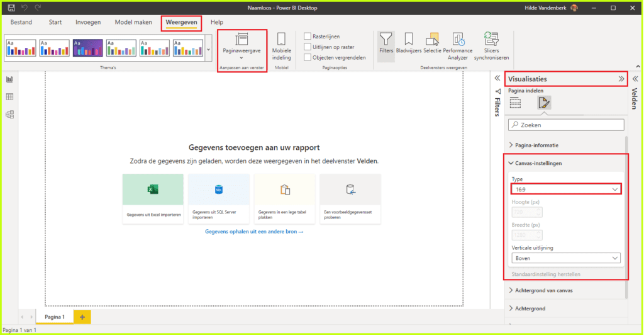Enable Uitlijnen op raster checkbox
This screenshot has height=335, width=644.
coord(307,47)
